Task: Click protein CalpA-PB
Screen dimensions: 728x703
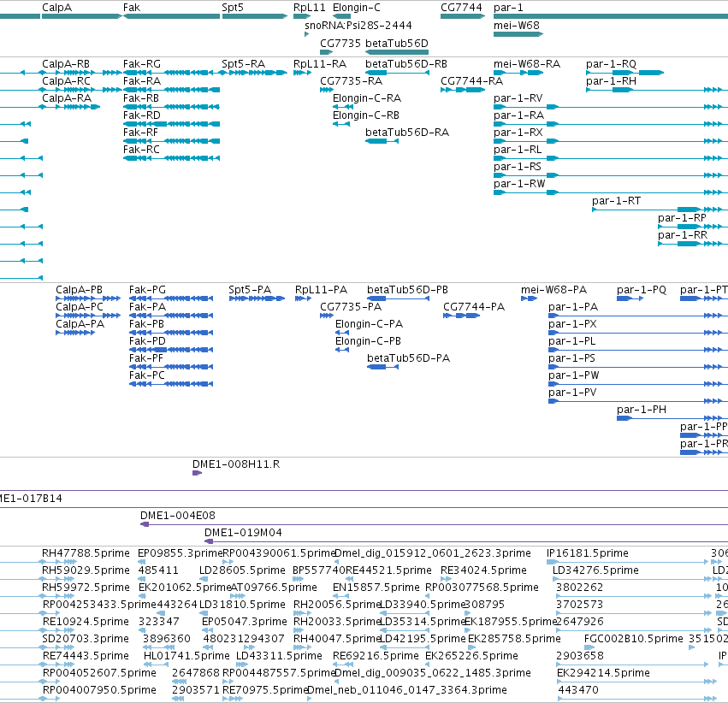Action: pyautogui.click(x=88, y=298)
